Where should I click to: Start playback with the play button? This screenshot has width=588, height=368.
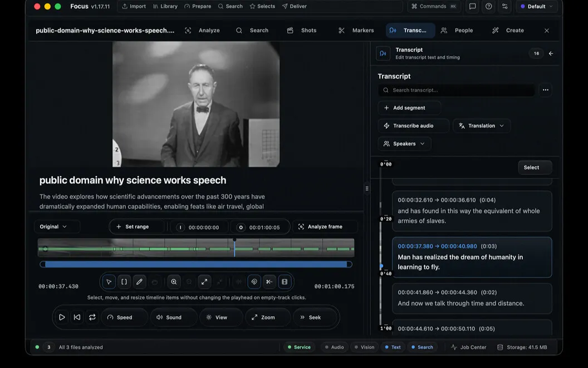[62, 317]
